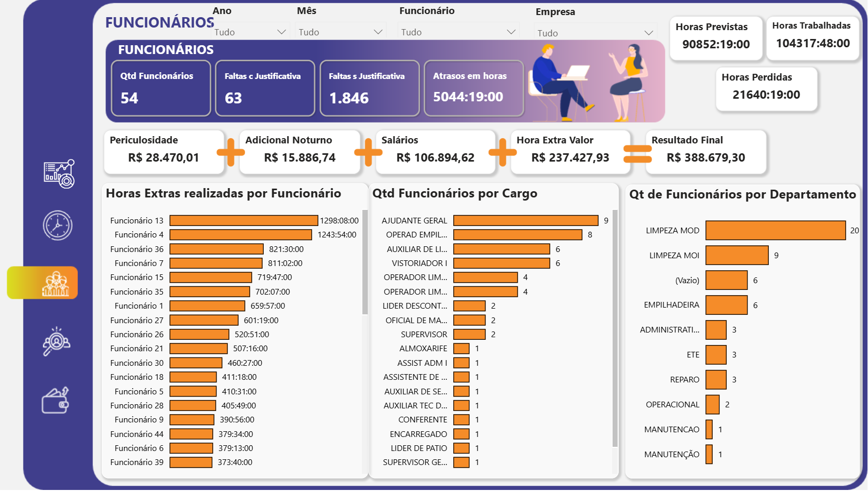Select the Funcionário 13 overtime bar
Screen dimensions: 868x491
243,221
